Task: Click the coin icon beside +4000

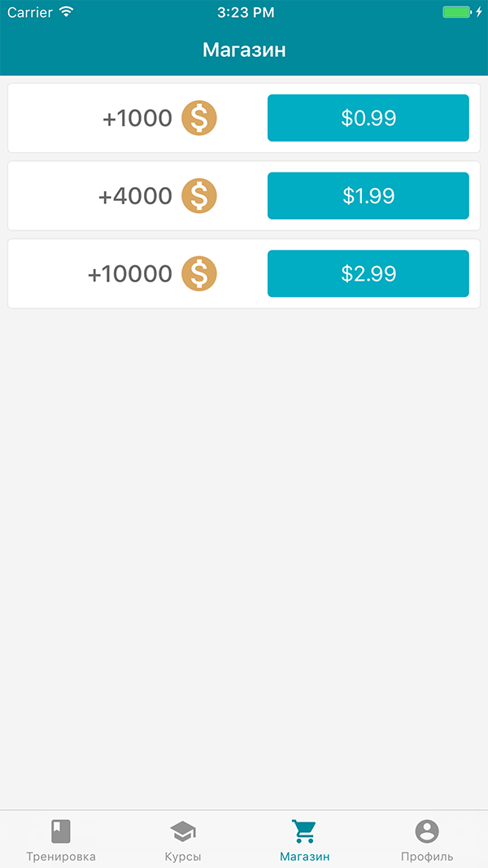Action: click(199, 195)
